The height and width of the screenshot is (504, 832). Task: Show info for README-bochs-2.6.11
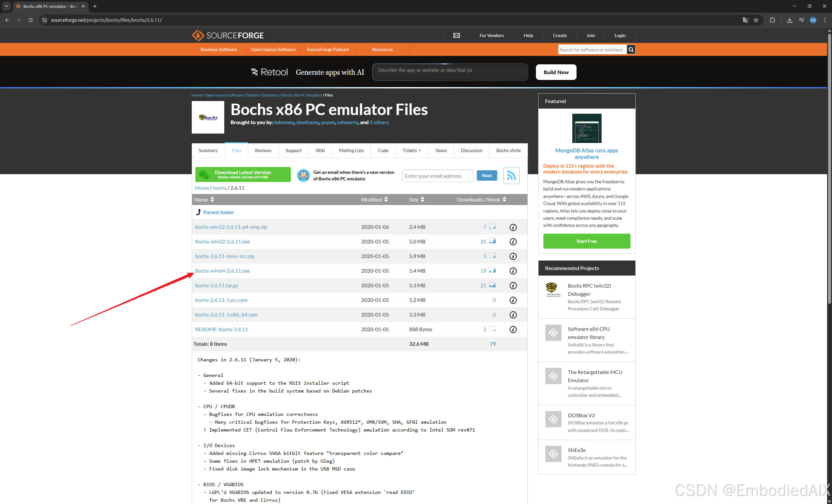pos(513,330)
